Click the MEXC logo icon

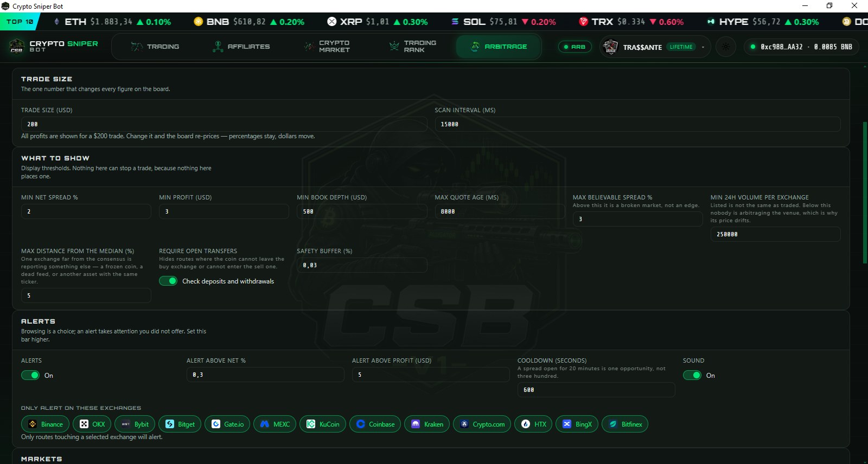tap(265, 424)
